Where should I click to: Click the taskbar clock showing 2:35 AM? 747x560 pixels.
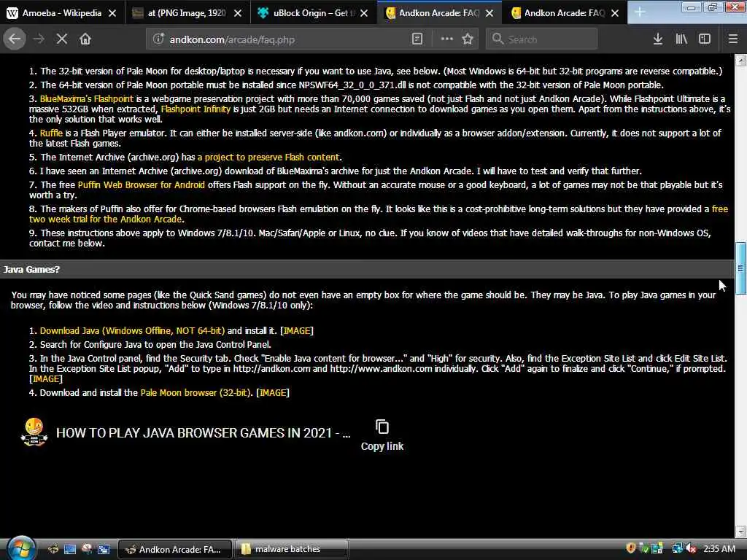click(x=719, y=549)
